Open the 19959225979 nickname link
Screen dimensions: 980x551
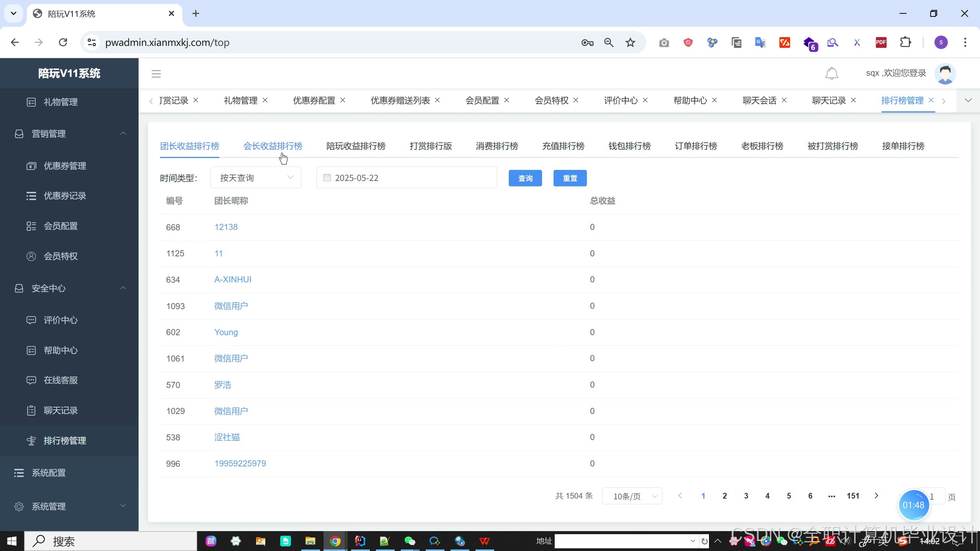click(240, 464)
